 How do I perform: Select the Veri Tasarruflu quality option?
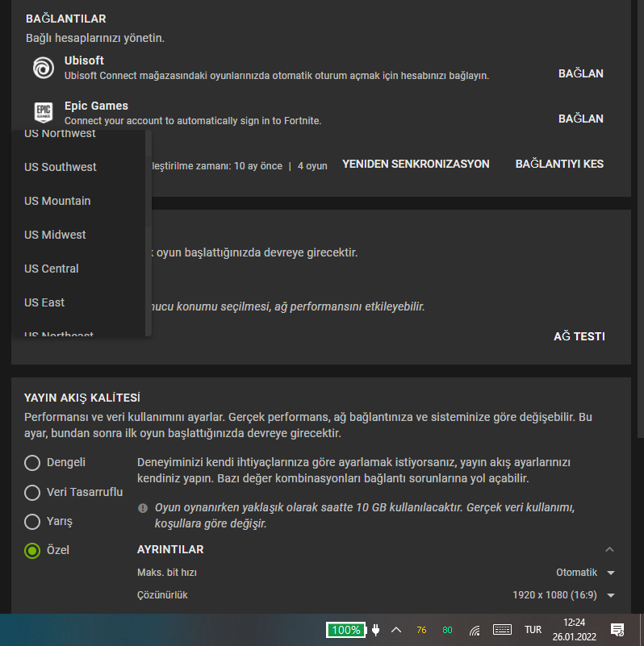point(73,492)
